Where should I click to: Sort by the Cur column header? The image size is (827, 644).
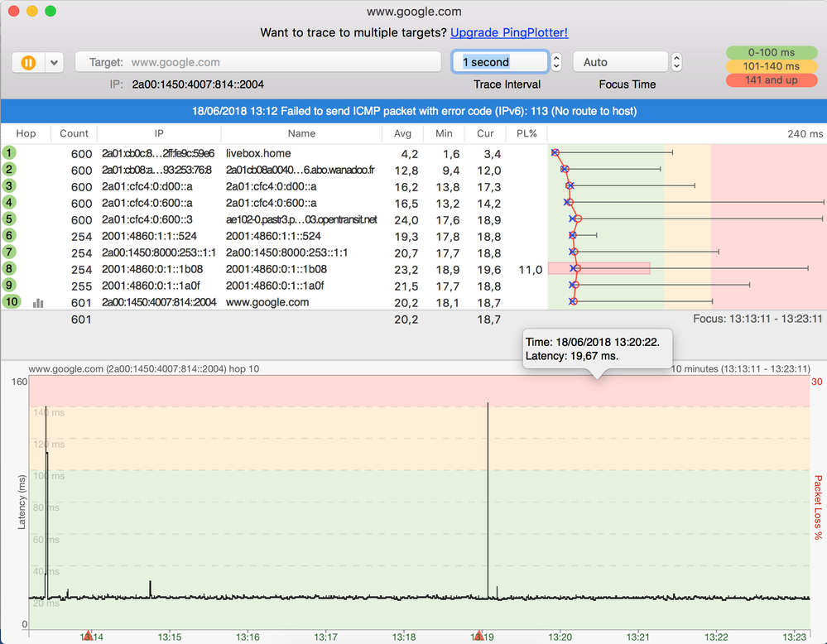coord(485,133)
